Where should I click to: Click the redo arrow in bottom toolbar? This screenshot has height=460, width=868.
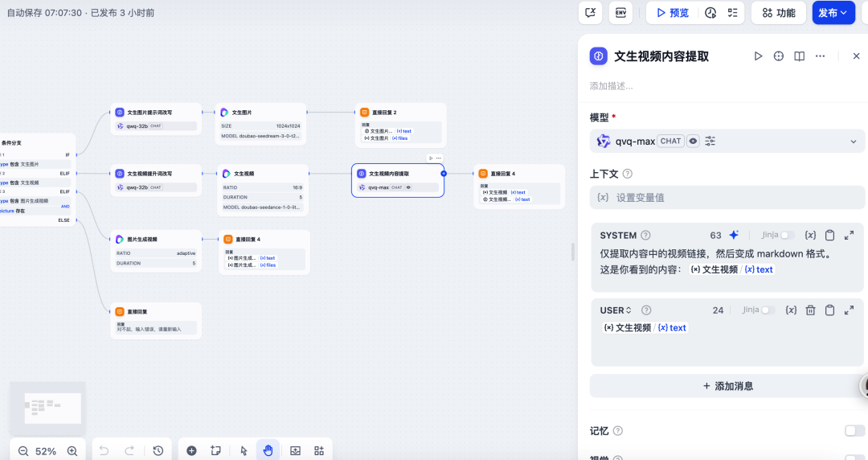point(129,450)
